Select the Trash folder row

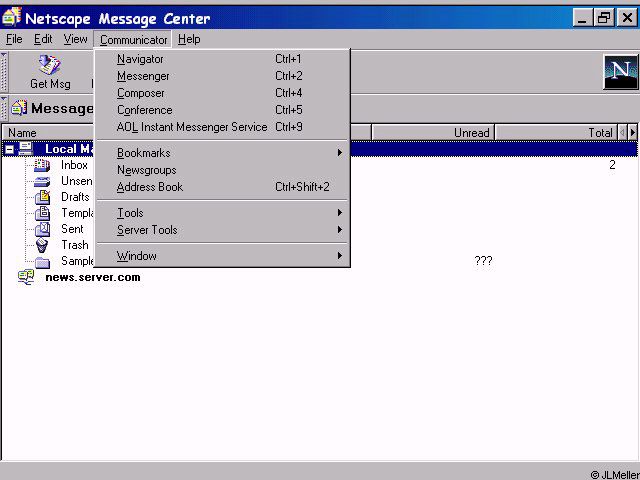(x=319, y=245)
